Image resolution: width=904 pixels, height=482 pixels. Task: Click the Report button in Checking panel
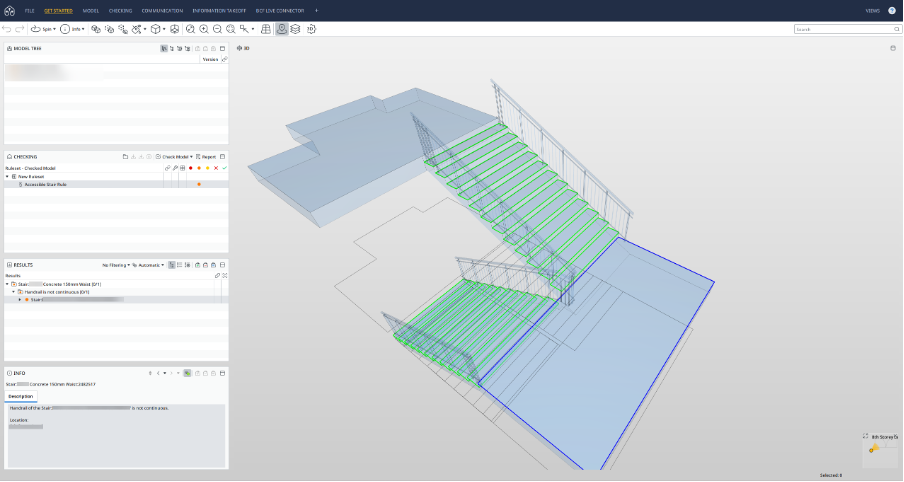click(x=206, y=157)
